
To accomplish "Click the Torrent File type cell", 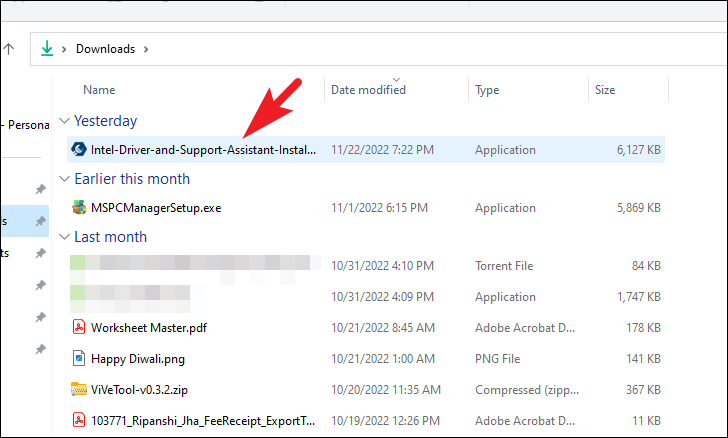I will click(504, 266).
